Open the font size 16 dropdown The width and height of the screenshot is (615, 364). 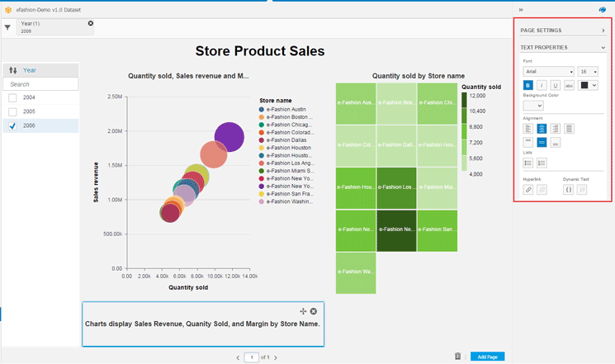(x=588, y=72)
